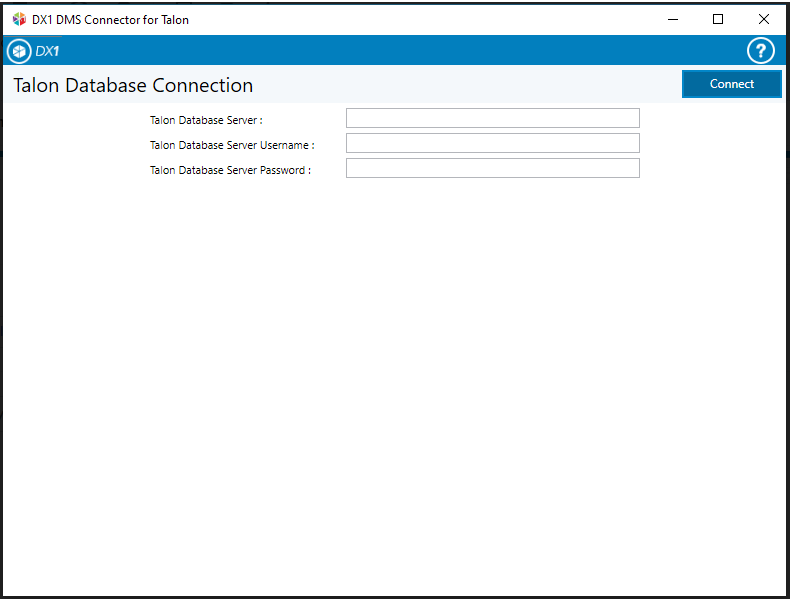
Task: Click the 'Talon Database Connection' heading
Action: pyautogui.click(x=133, y=85)
